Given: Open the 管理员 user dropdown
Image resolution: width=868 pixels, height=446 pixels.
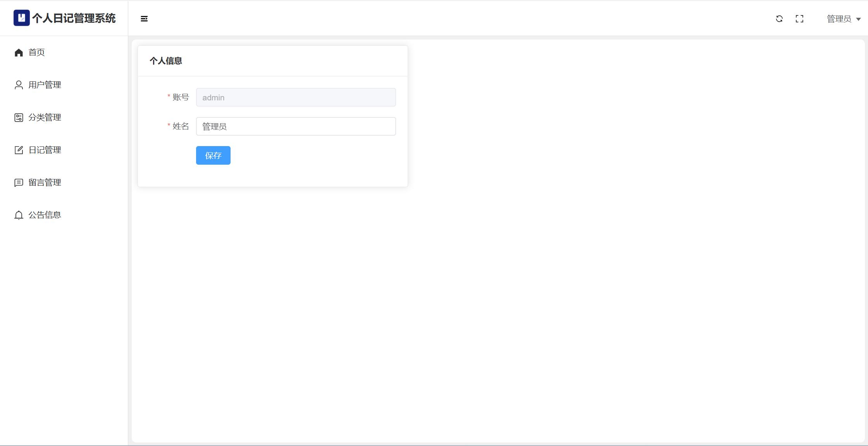Looking at the screenshot, I should point(844,19).
